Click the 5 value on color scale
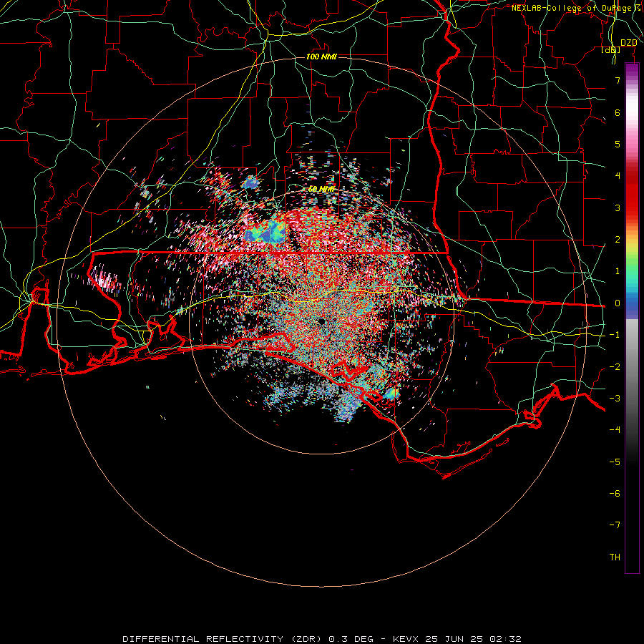This screenshot has height=644, width=644. click(618, 144)
